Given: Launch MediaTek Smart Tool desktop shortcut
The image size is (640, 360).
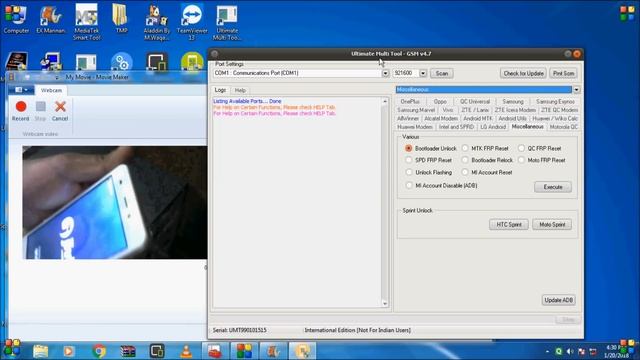Looking at the screenshot, I should pos(87,22).
